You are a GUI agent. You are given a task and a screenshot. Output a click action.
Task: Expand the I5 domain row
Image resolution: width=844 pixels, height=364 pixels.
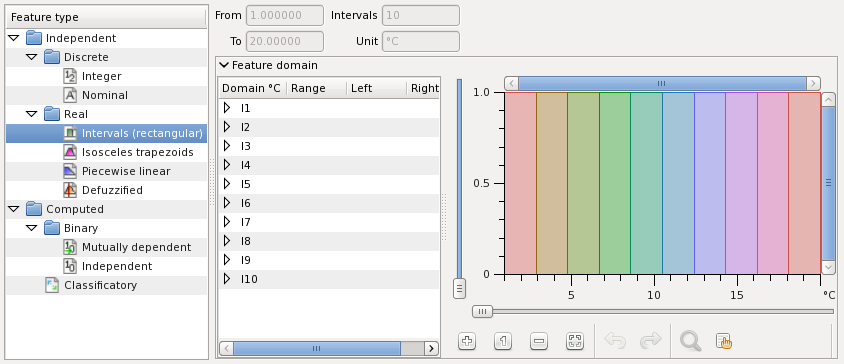click(227, 184)
